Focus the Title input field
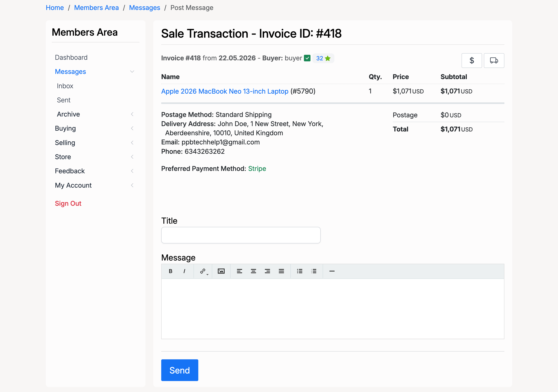558x392 pixels. point(241,235)
